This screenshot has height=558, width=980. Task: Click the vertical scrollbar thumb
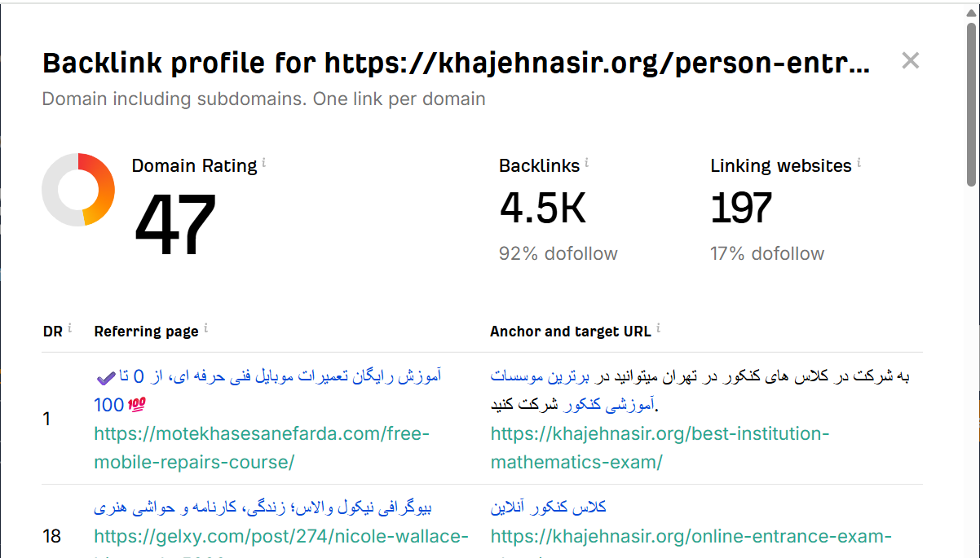point(971,106)
